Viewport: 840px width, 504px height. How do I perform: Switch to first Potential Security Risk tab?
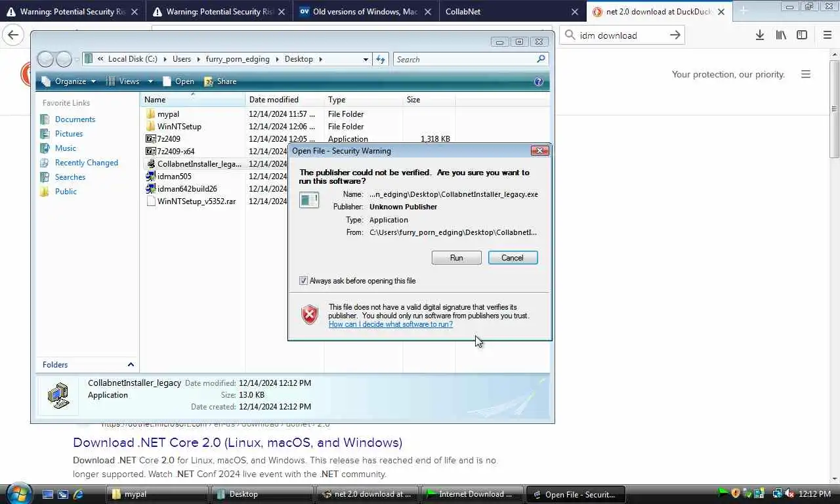point(72,12)
